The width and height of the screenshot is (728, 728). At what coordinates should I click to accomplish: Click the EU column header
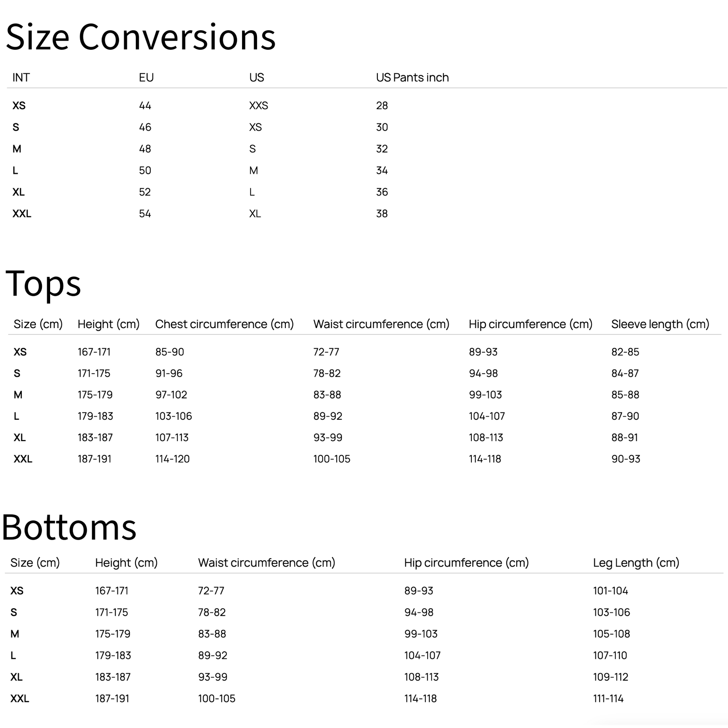point(146,77)
